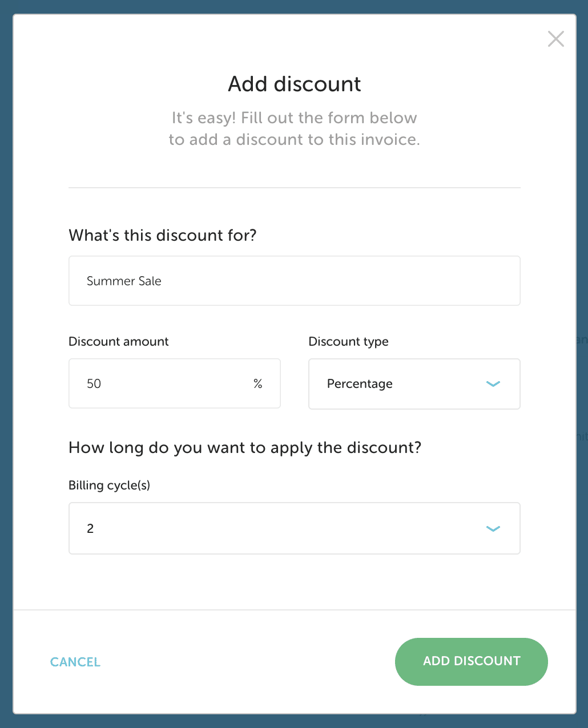Image resolution: width=588 pixels, height=728 pixels.
Task: Click the "Discount type" label
Action: pyautogui.click(x=348, y=341)
